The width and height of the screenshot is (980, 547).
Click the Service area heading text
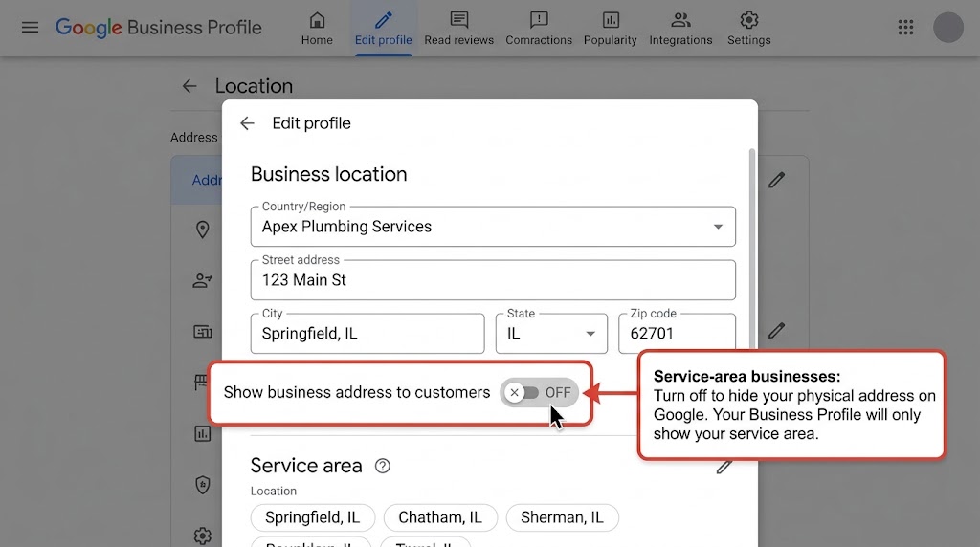click(x=306, y=466)
